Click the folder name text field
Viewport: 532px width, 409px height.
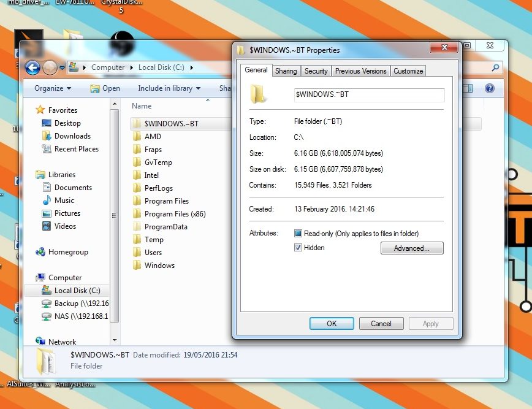click(x=368, y=94)
